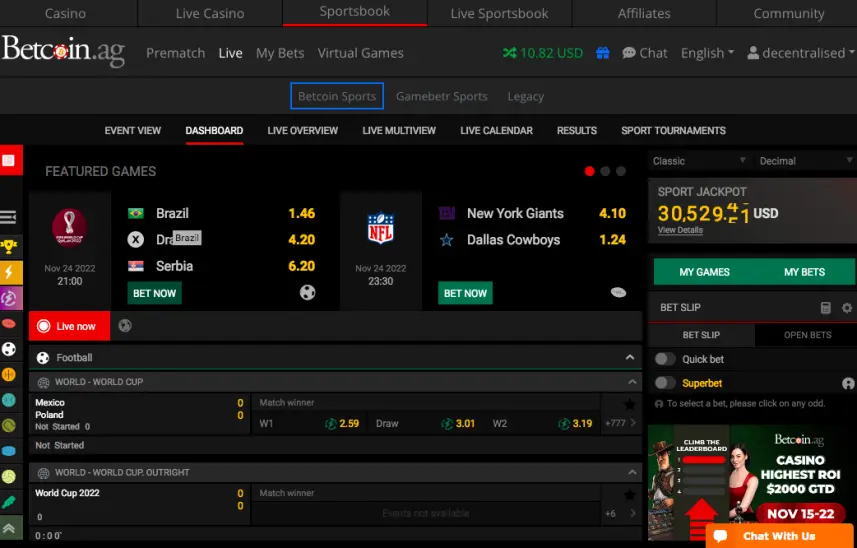Image resolution: width=857 pixels, height=548 pixels.
Task: Click the World Cup tournament logo
Action: [x=69, y=228]
